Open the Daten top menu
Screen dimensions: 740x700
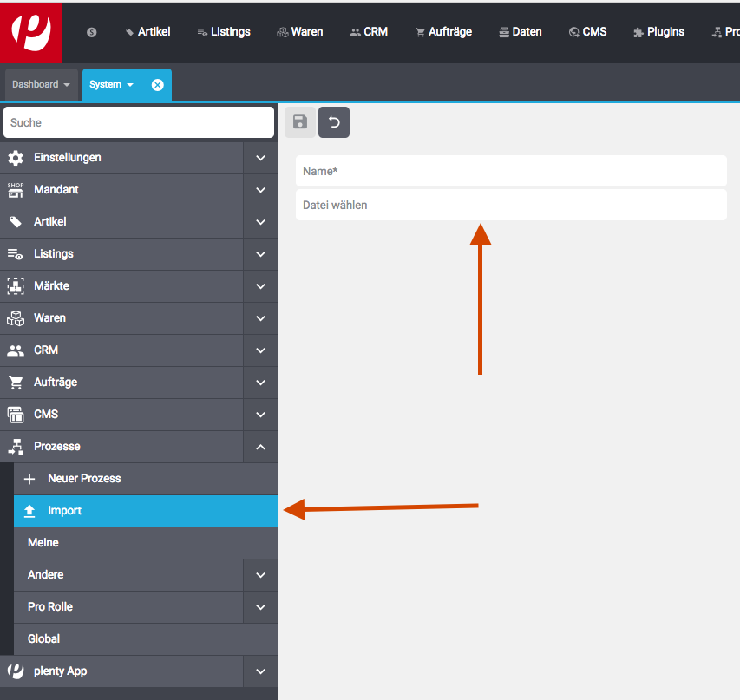(521, 32)
